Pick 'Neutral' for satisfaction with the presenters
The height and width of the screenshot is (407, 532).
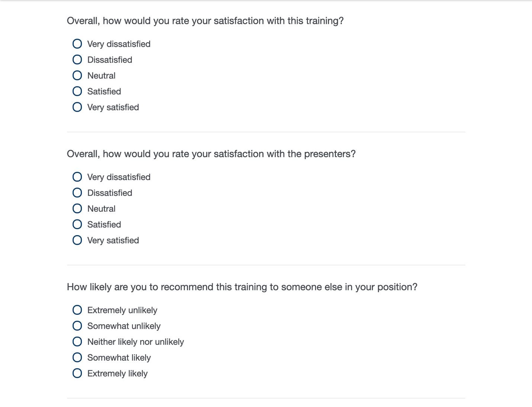(77, 209)
